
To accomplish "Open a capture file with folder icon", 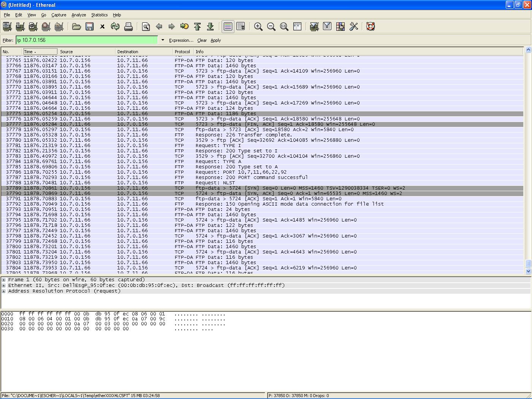I will point(76,27).
